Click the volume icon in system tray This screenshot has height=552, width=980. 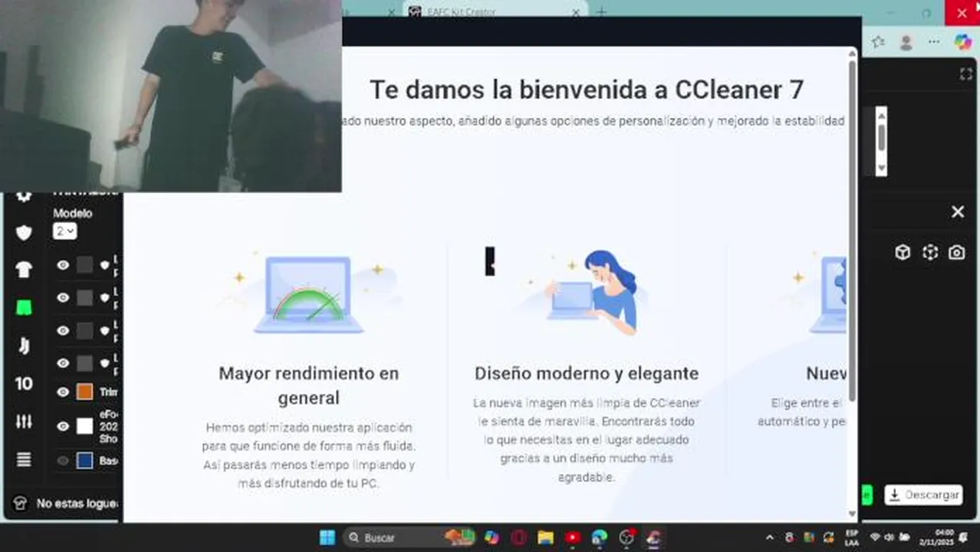click(x=890, y=537)
